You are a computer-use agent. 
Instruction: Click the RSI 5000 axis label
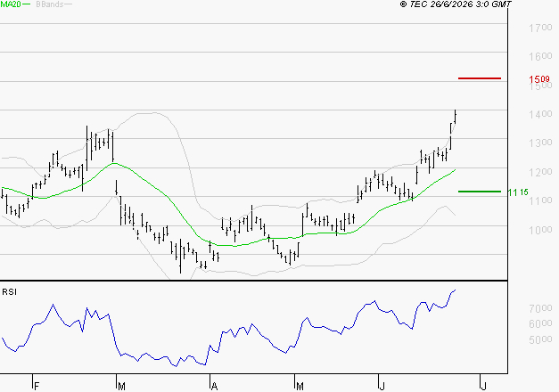[540, 339]
